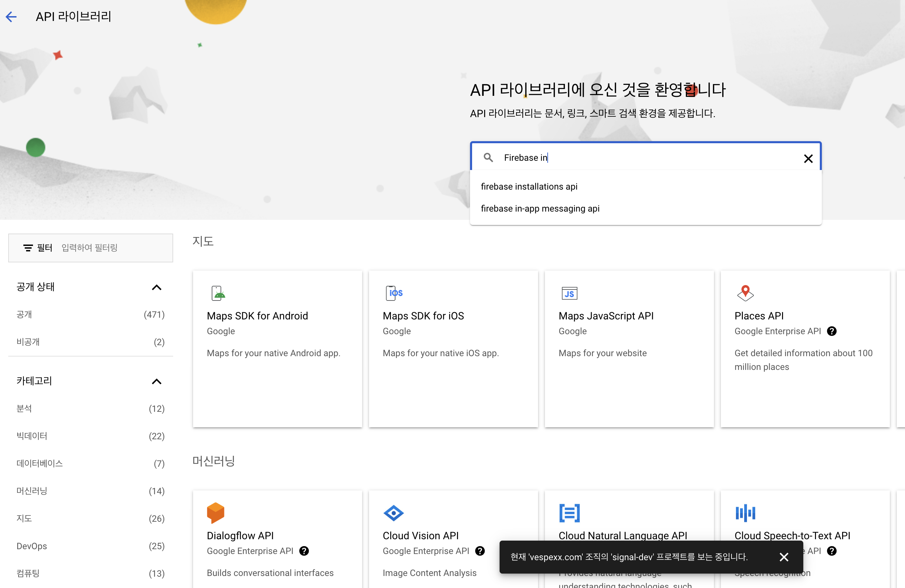Click help icon beside Places Google Enterprise API
The image size is (905, 588).
[831, 331]
